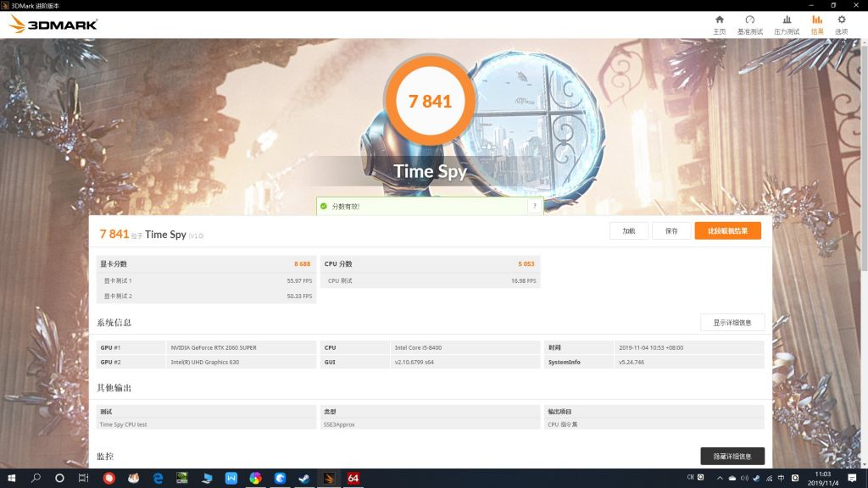The image size is (868, 488).
Task: Open the Windows Start menu
Action: click(14, 478)
